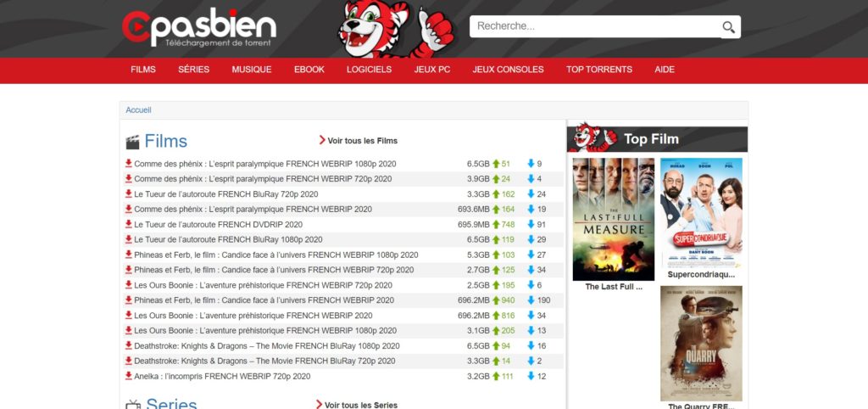Viewport: 868px width, 409px height.
Task: Open the AIDE help page
Action: point(665,70)
